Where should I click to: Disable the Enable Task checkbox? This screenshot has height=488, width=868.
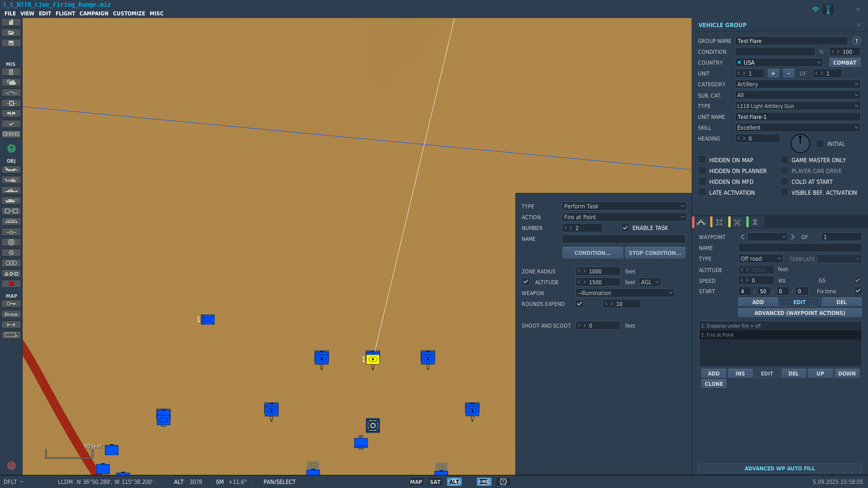[x=625, y=228]
